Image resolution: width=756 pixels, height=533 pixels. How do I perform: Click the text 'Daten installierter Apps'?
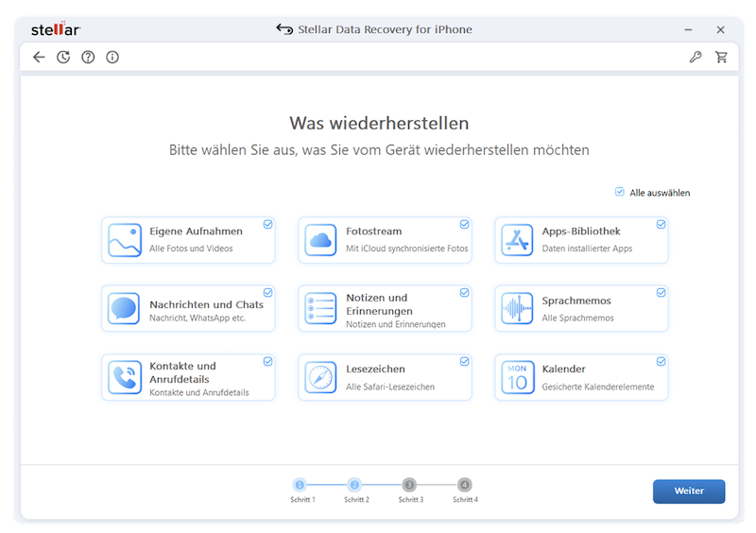pos(587,249)
